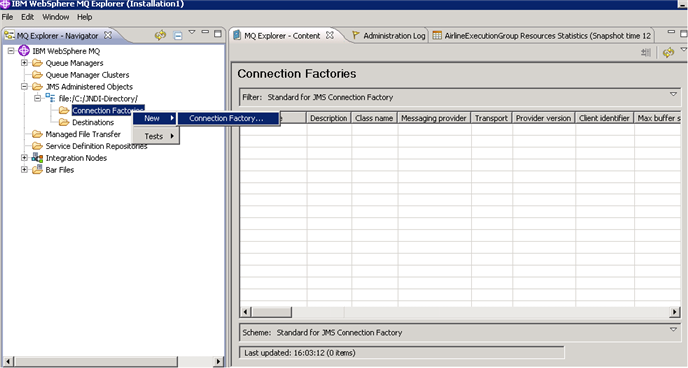
Task: Click the 'Connection Factories' heading text
Action: click(297, 74)
